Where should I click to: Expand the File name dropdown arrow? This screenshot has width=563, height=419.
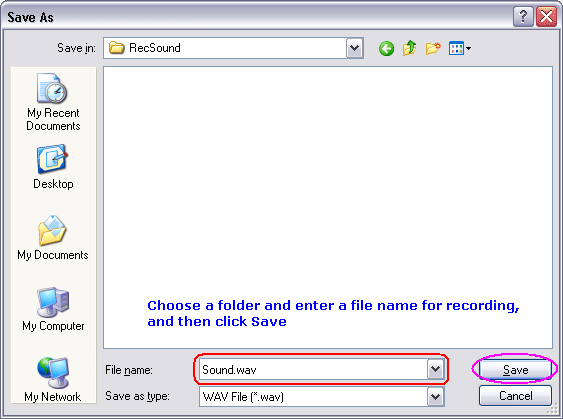coord(436,369)
